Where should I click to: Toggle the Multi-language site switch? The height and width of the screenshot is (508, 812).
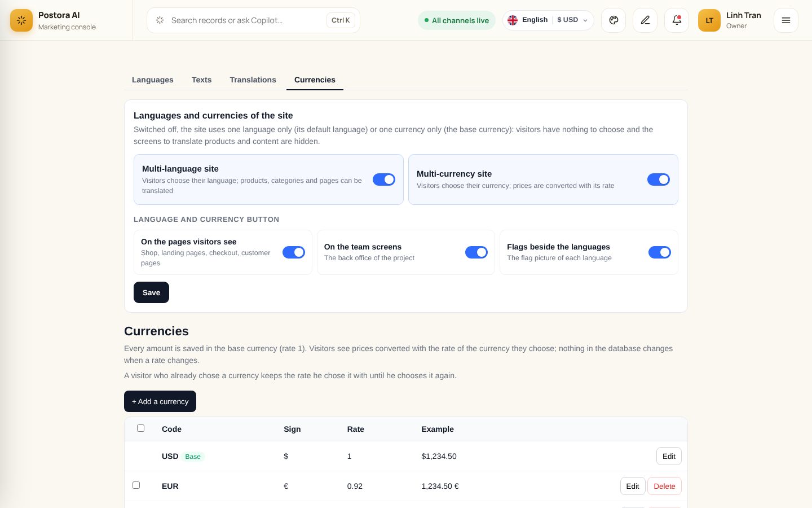pos(384,179)
